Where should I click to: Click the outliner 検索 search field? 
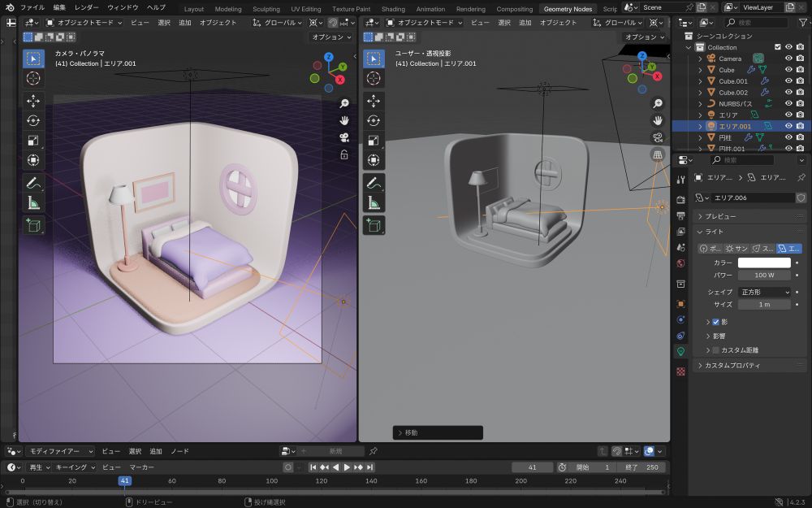[x=756, y=22]
